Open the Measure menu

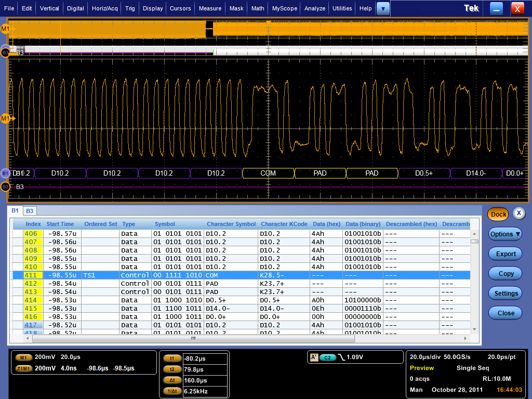point(210,8)
